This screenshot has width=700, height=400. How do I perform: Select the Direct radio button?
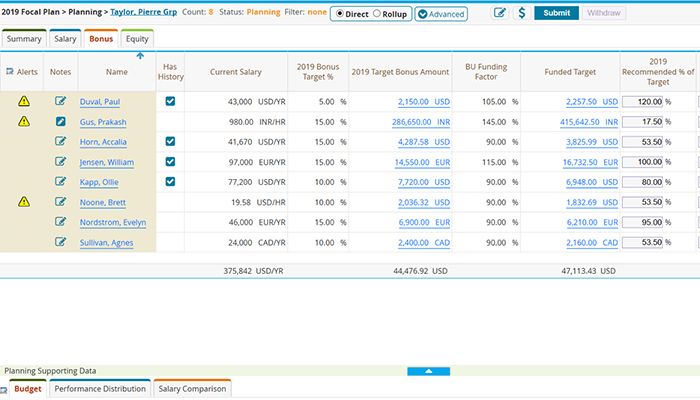(340, 14)
